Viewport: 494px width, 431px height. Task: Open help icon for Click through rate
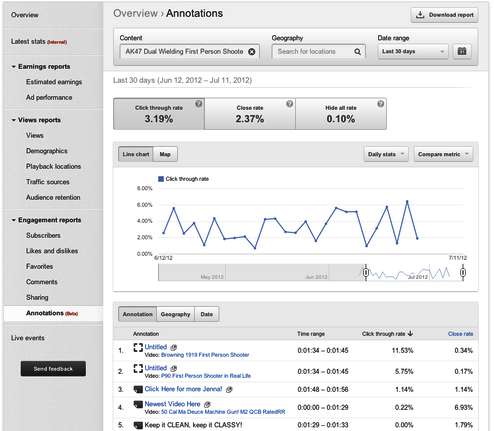click(199, 104)
